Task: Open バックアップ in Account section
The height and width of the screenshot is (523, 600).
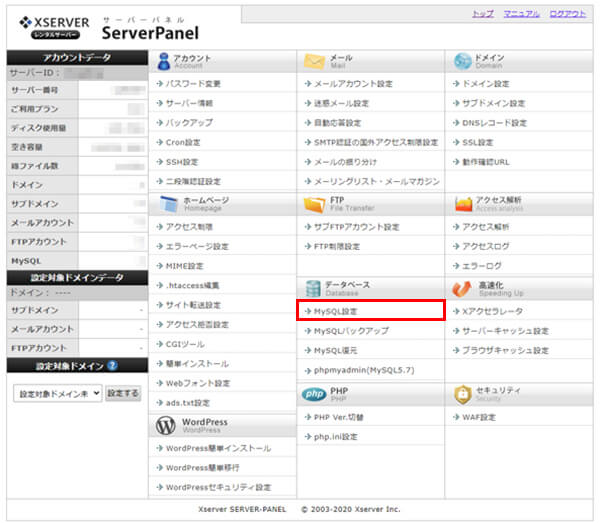Action: tap(189, 123)
